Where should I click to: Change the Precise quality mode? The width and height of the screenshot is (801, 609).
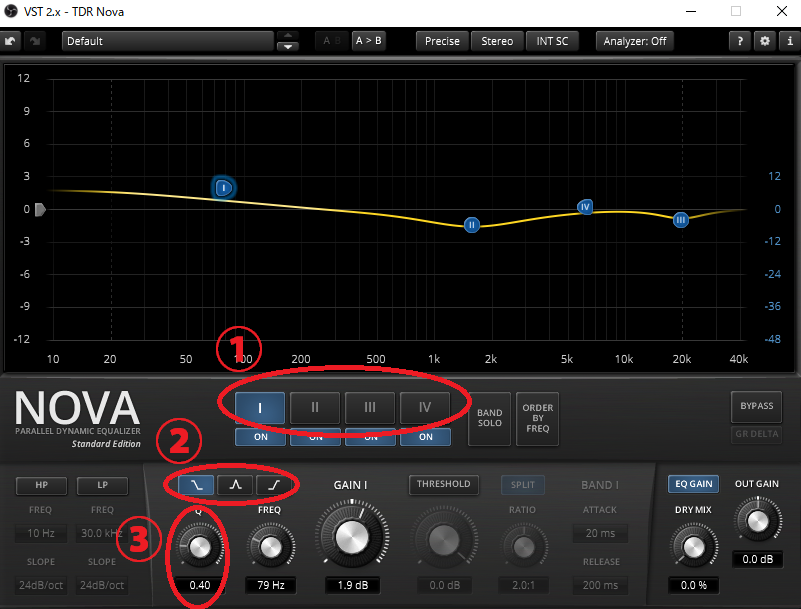(442, 41)
